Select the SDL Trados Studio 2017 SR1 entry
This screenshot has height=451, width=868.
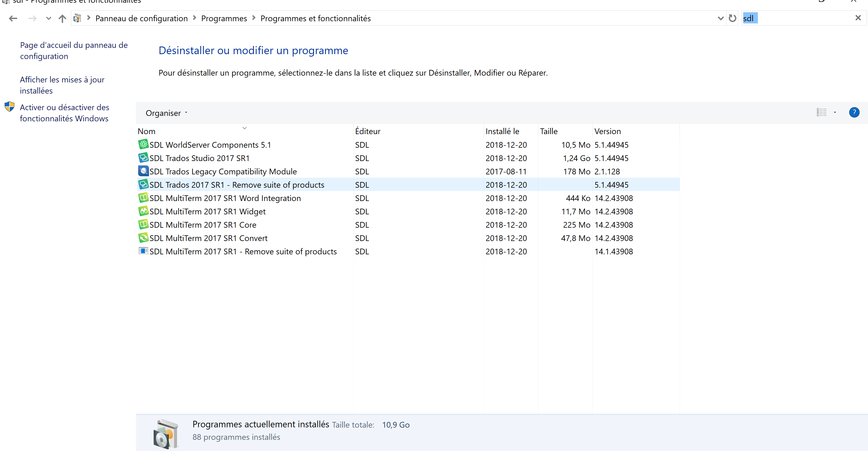[200, 158]
